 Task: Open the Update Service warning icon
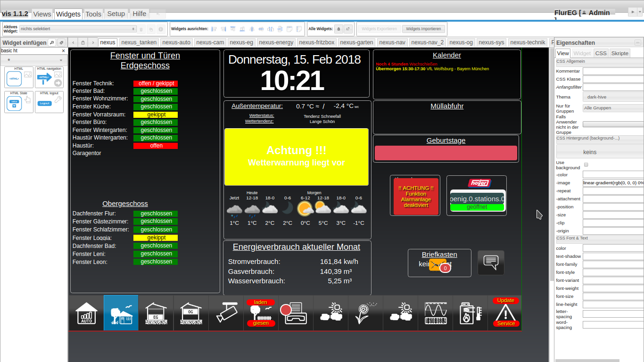click(x=505, y=313)
